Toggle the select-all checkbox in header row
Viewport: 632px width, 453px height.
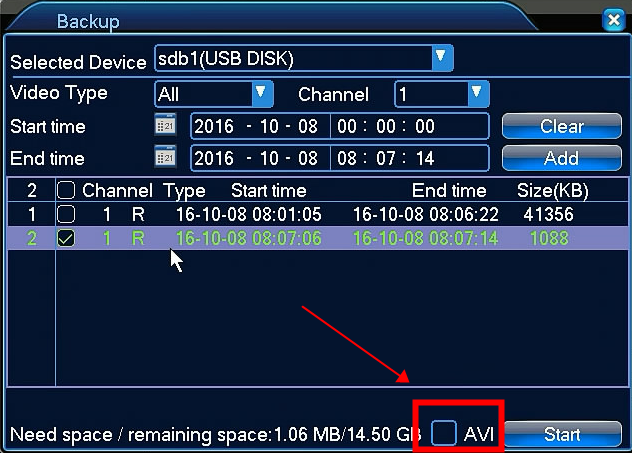pos(66,190)
